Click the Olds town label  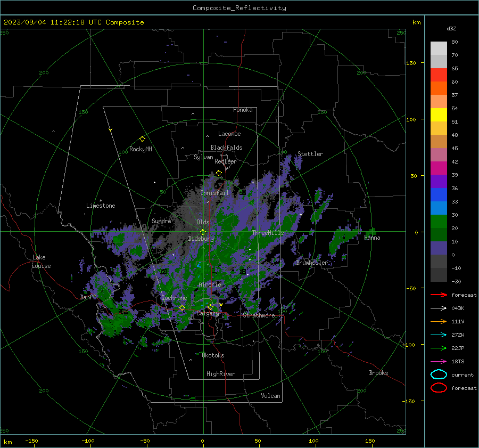tap(203, 222)
